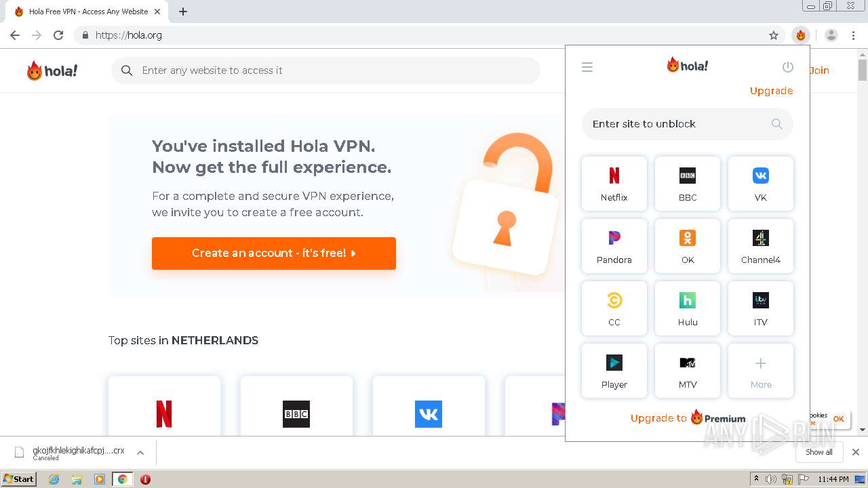Expand the crx download item options

point(140,453)
